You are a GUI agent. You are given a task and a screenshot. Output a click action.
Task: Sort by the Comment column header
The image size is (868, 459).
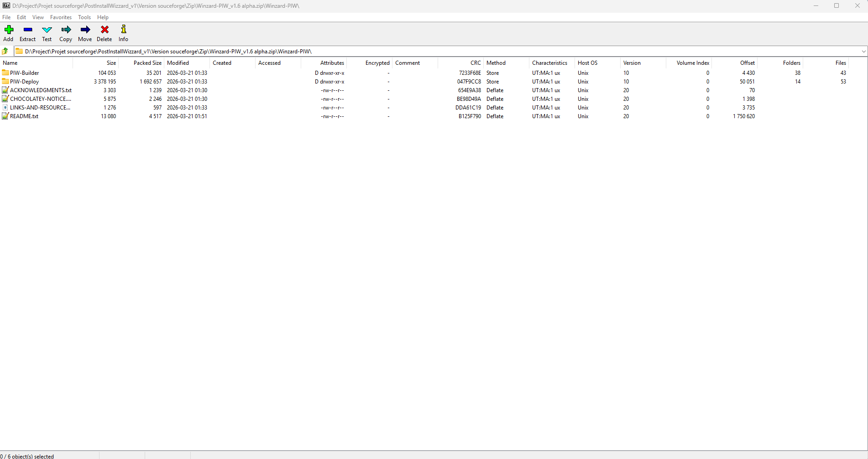click(x=415, y=63)
